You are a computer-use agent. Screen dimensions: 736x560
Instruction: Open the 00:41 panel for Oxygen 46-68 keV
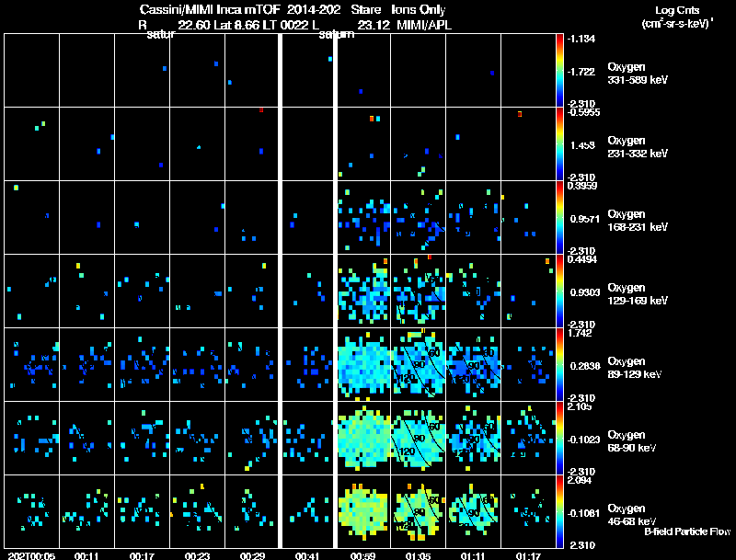[307, 511]
